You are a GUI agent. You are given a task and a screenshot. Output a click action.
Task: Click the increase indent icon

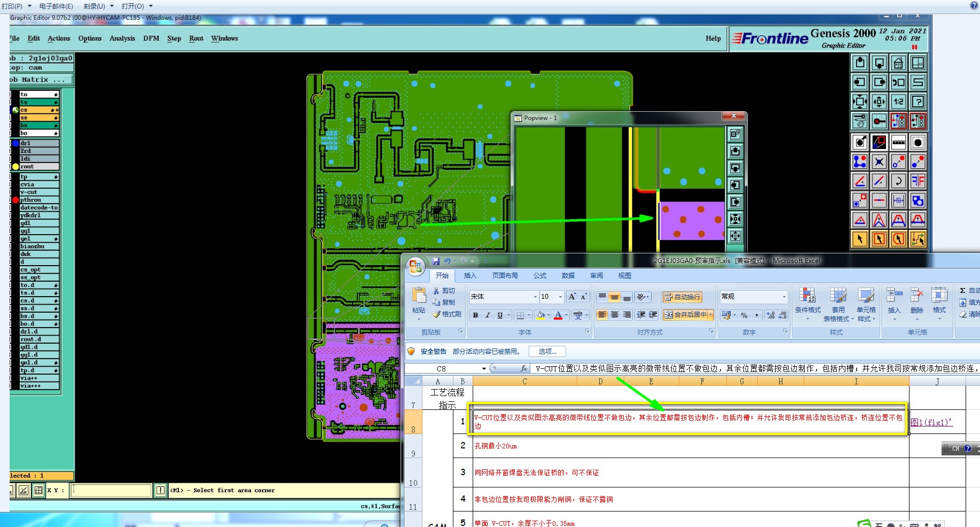coord(653,315)
